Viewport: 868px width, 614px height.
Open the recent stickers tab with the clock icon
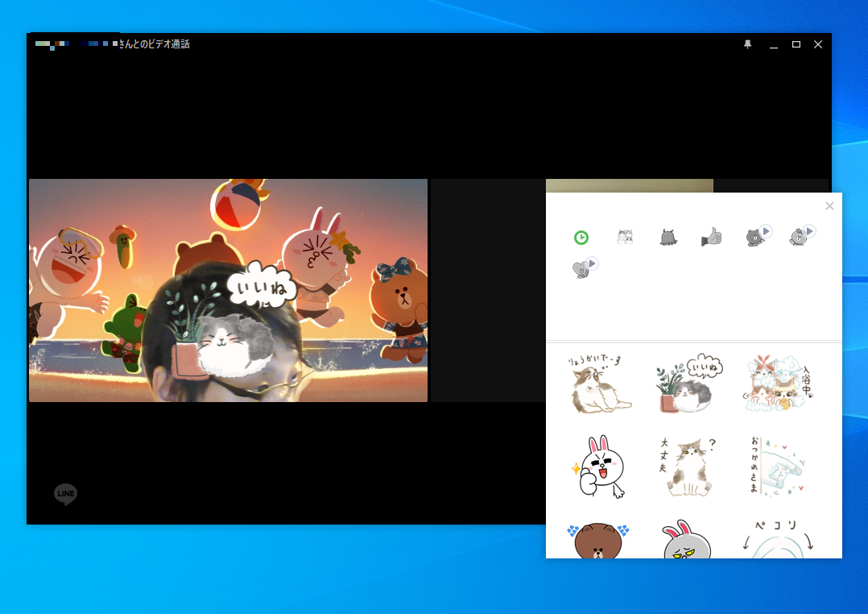point(581,238)
